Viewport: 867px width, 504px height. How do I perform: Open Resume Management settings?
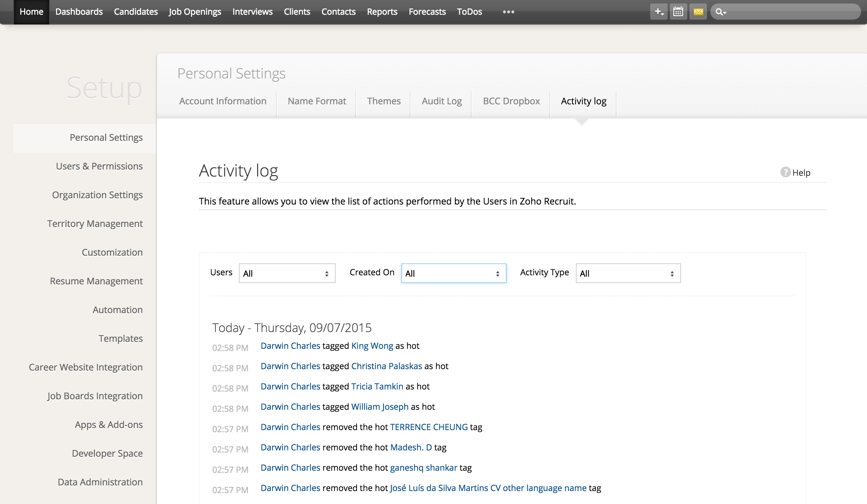click(x=96, y=281)
